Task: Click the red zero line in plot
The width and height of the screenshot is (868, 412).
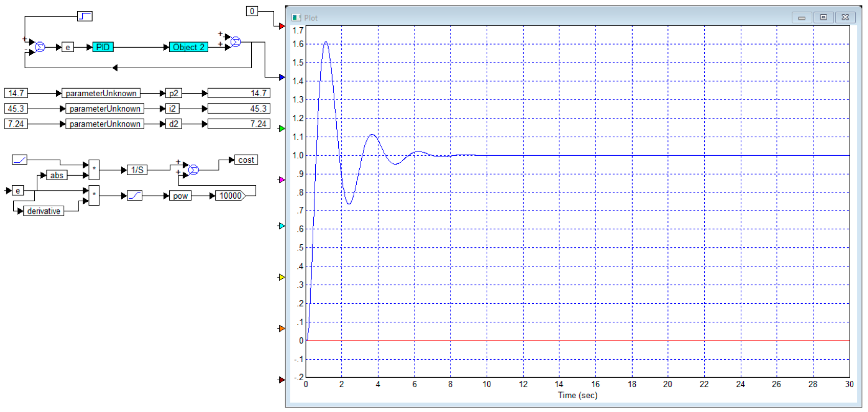Action: point(578,340)
